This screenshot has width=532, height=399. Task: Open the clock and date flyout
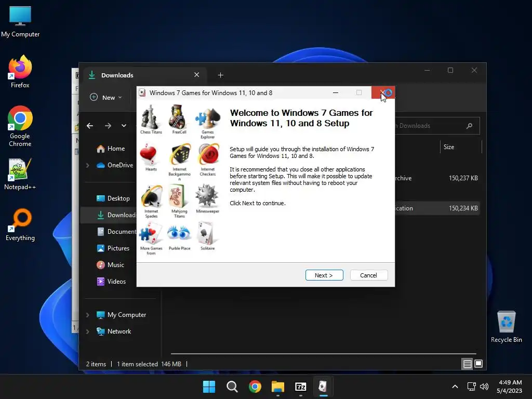pos(509,387)
